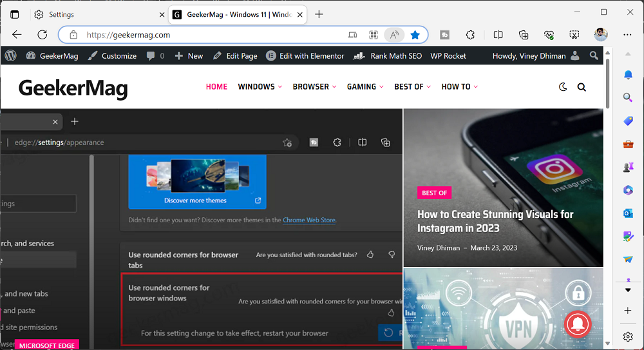Open the tab actions menu icon
Viewport: 644px width, 350px height.
click(15, 14)
